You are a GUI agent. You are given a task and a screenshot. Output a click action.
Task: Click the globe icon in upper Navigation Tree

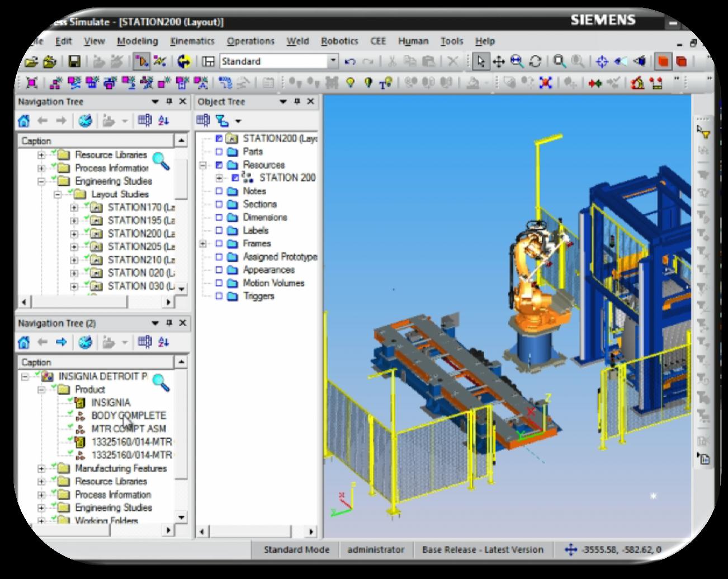click(x=85, y=120)
